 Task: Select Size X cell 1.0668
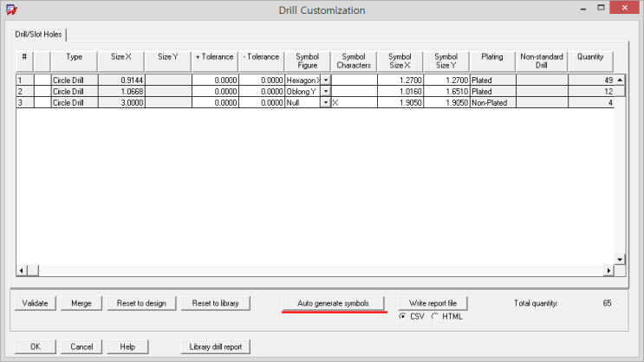[121, 92]
